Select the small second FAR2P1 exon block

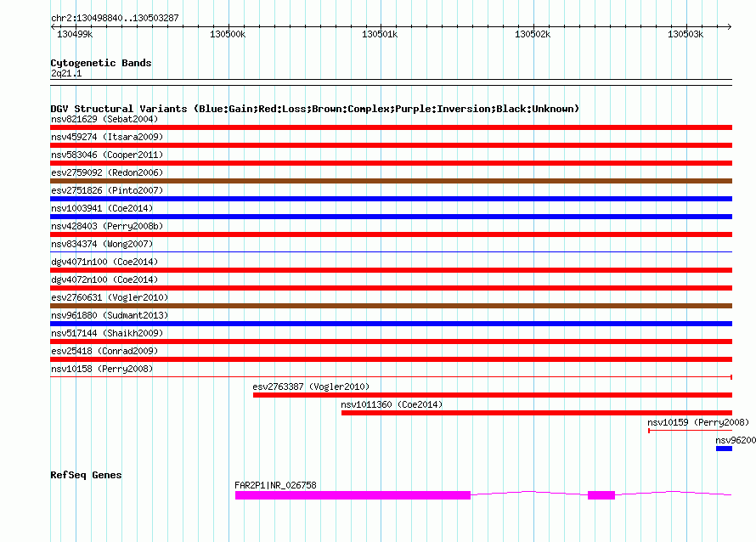[601, 495]
